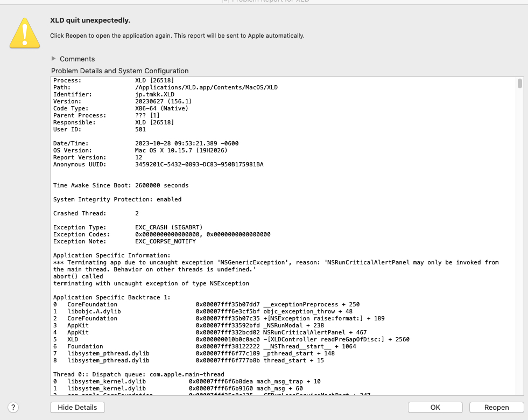Click 'terminating with uncaught exception of type NSException'

pos(151,284)
